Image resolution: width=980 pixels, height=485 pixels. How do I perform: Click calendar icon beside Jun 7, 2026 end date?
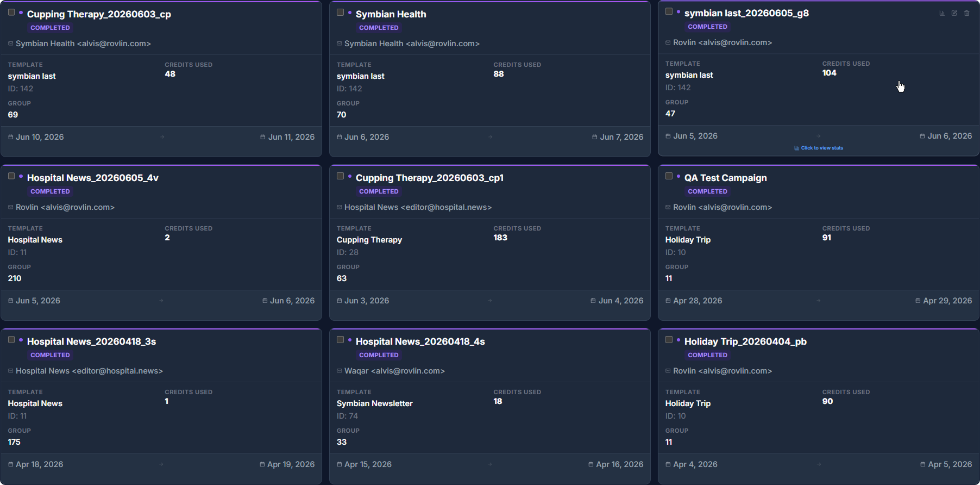[595, 137]
